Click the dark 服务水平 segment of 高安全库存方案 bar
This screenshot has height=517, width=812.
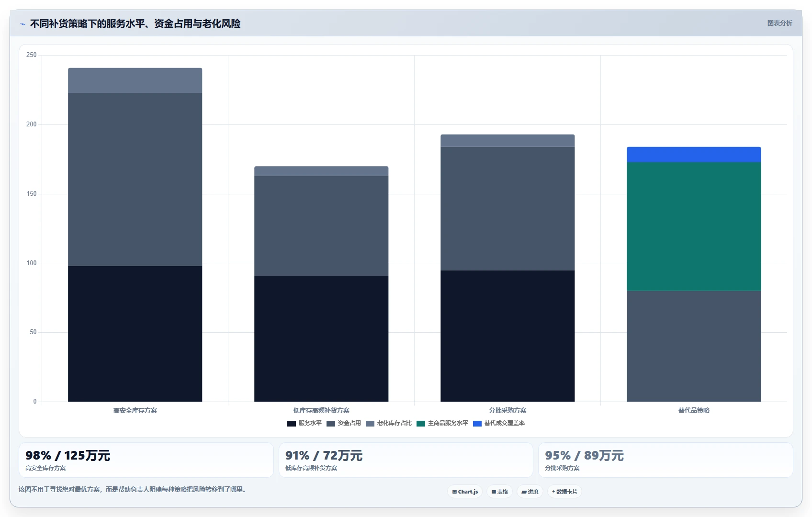tap(135, 334)
